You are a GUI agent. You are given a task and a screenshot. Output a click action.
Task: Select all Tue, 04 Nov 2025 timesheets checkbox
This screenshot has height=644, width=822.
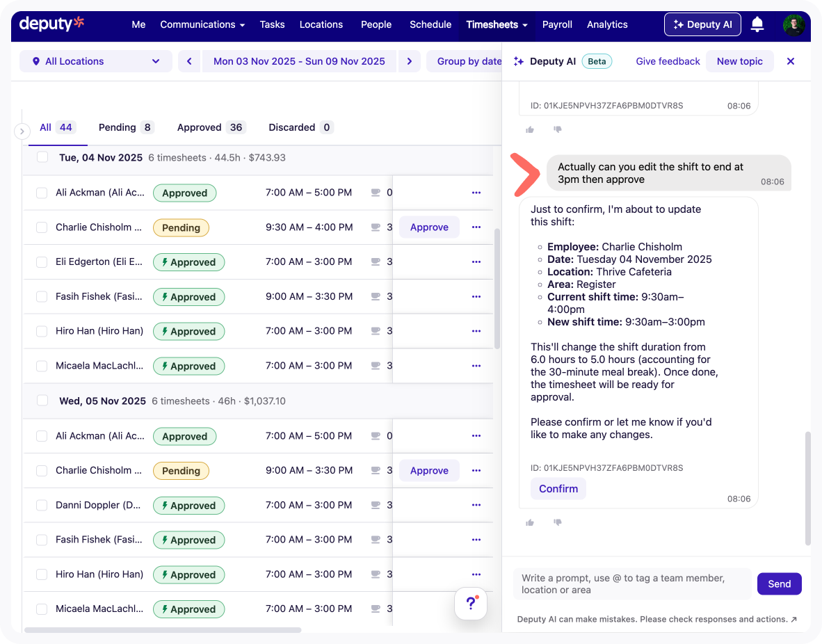coord(42,158)
